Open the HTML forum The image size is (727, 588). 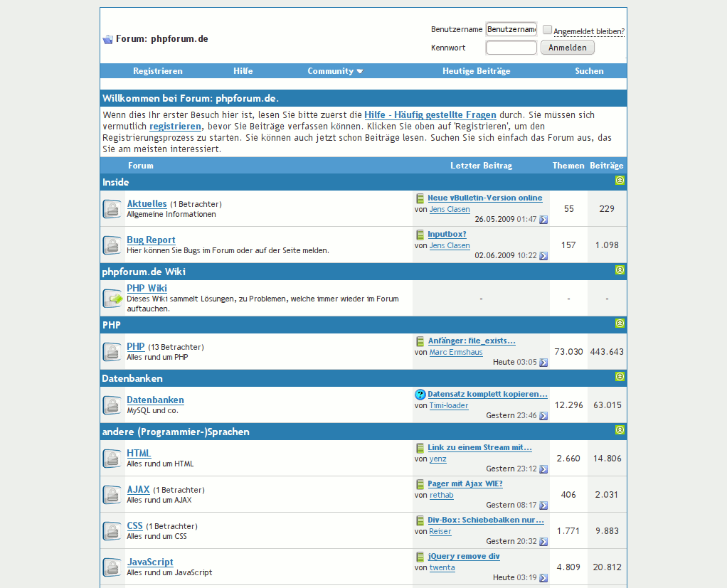click(x=139, y=453)
